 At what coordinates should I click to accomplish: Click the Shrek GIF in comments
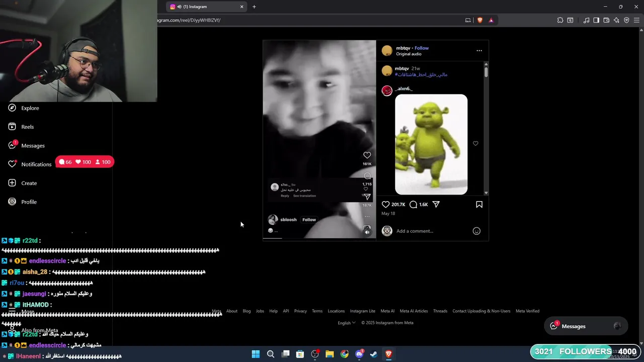pos(431,144)
